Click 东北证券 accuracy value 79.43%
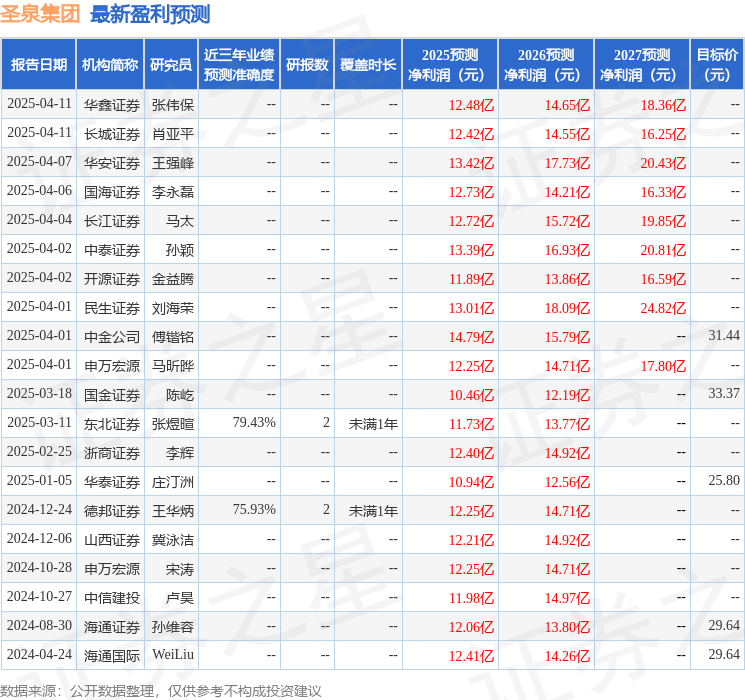 pyautogui.click(x=254, y=422)
